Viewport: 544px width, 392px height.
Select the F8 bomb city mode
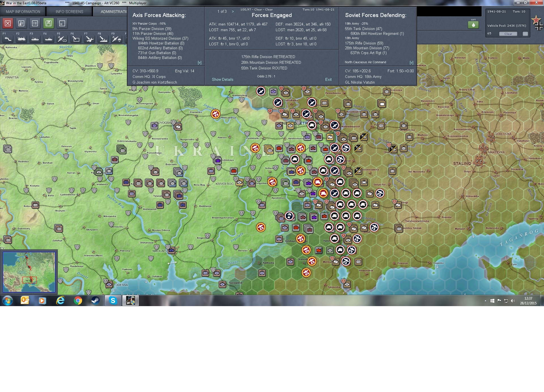[103, 39]
